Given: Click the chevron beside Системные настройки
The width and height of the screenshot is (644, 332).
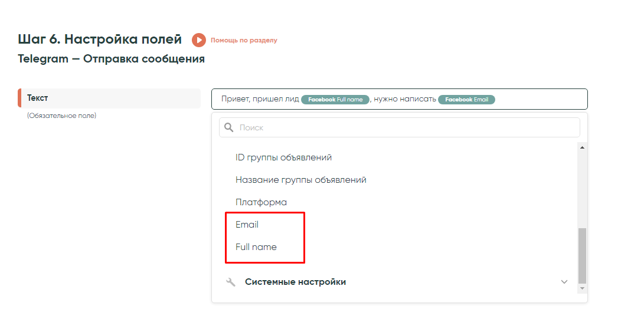Looking at the screenshot, I should tap(564, 282).
